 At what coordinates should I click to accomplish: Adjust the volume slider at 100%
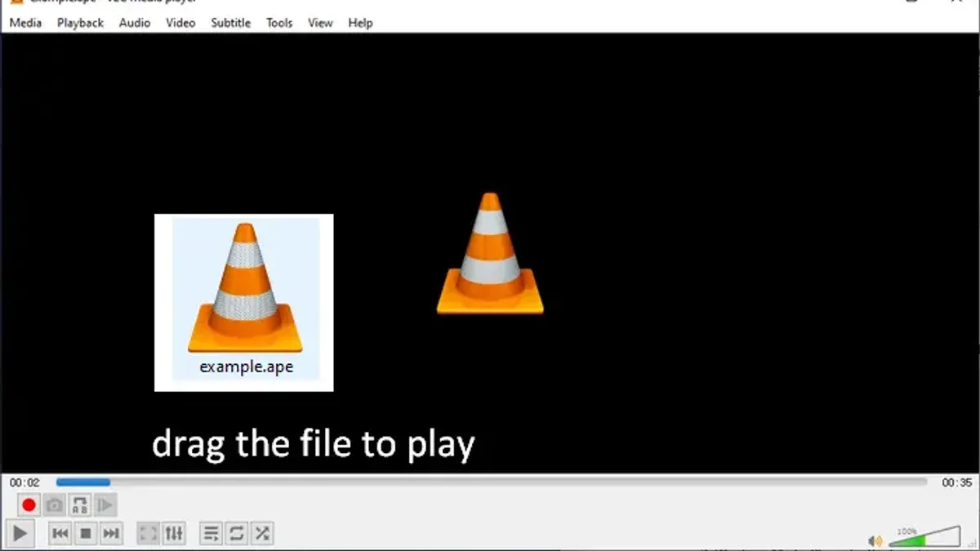(x=924, y=536)
